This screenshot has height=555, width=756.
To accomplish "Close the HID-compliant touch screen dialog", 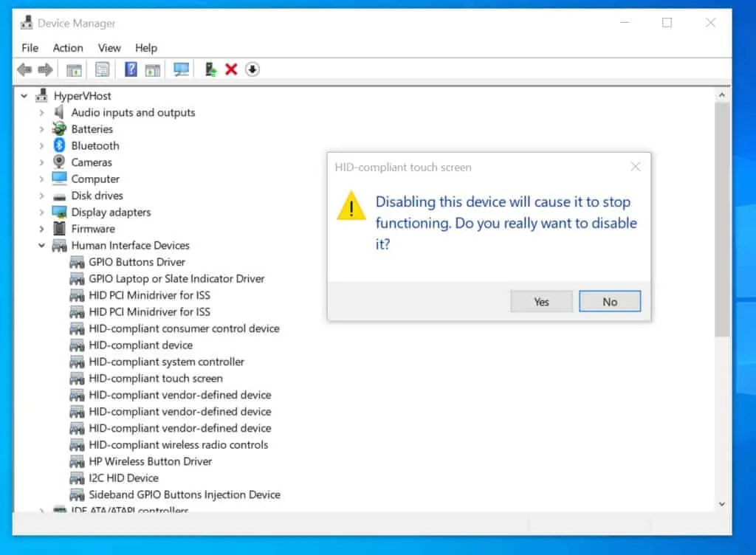I will click(x=635, y=167).
